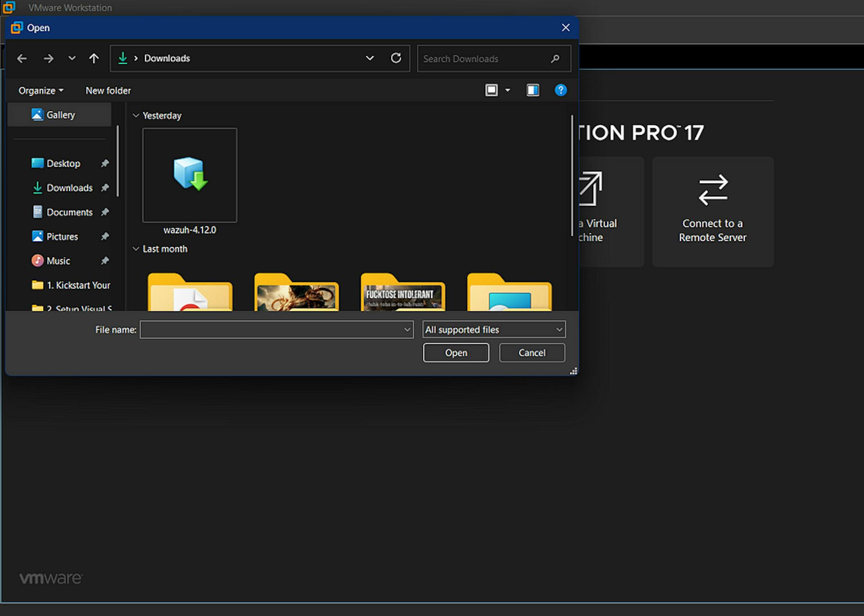
Task: Open Desktop in the sidebar
Action: pyautogui.click(x=63, y=164)
